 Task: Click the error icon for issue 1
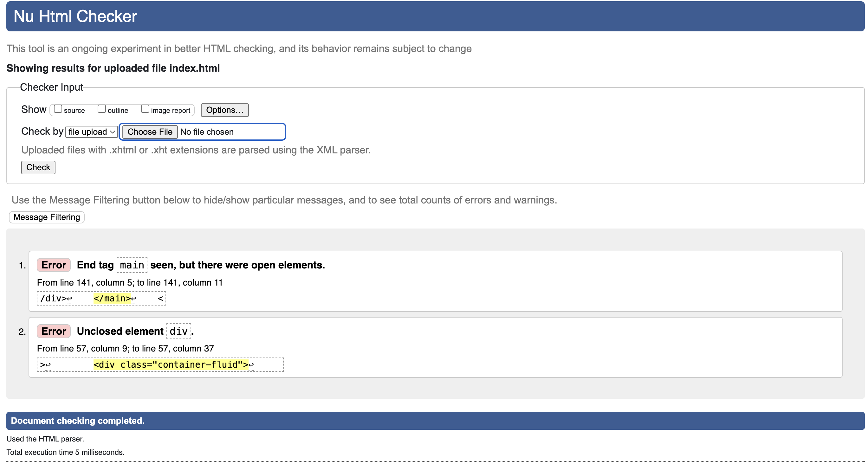point(54,265)
